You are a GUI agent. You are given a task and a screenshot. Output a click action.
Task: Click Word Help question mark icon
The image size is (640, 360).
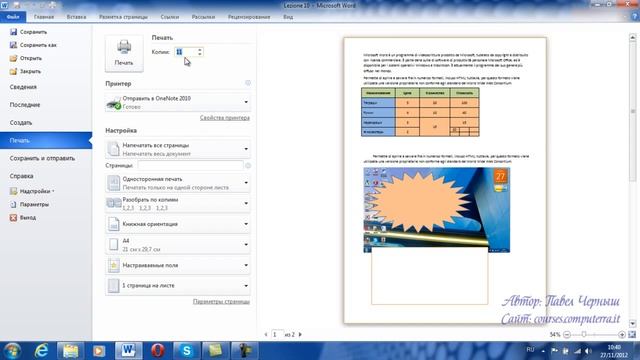pyautogui.click(x=635, y=17)
